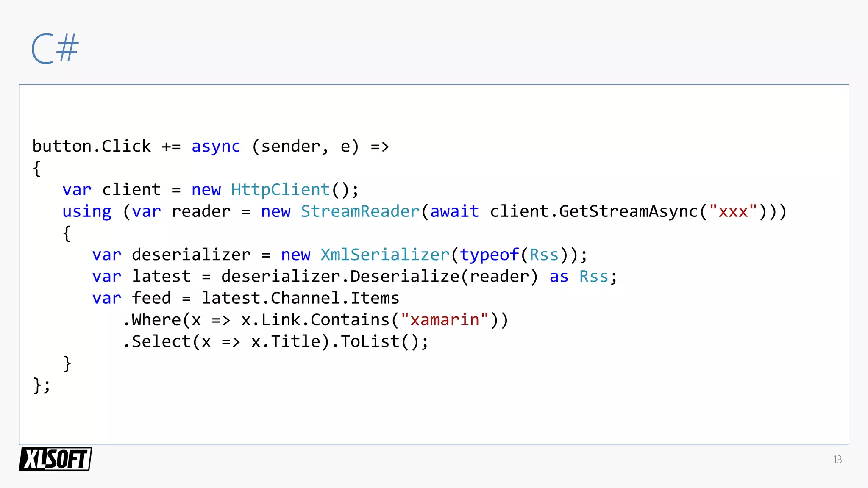868x488 pixels.
Task: Click 'var client' declaration
Action: [x=112, y=190]
